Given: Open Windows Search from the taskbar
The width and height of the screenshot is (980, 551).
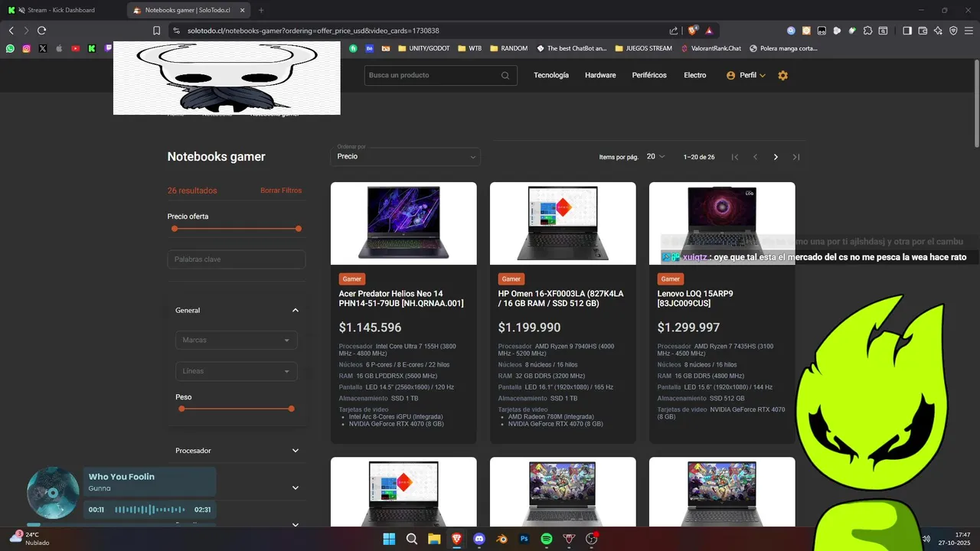Looking at the screenshot, I should click(x=412, y=539).
